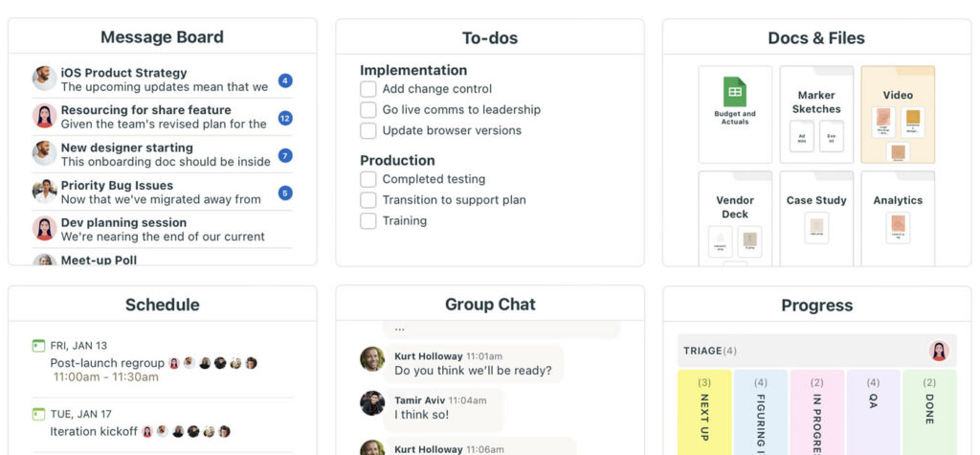This screenshot has height=455, width=980.
Task: Tick the Completed testing checkbox
Action: [368, 179]
